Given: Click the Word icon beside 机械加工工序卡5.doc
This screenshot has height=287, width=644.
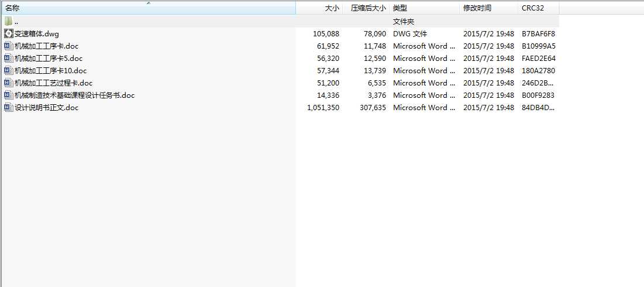Looking at the screenshot, I should [8, 59].
